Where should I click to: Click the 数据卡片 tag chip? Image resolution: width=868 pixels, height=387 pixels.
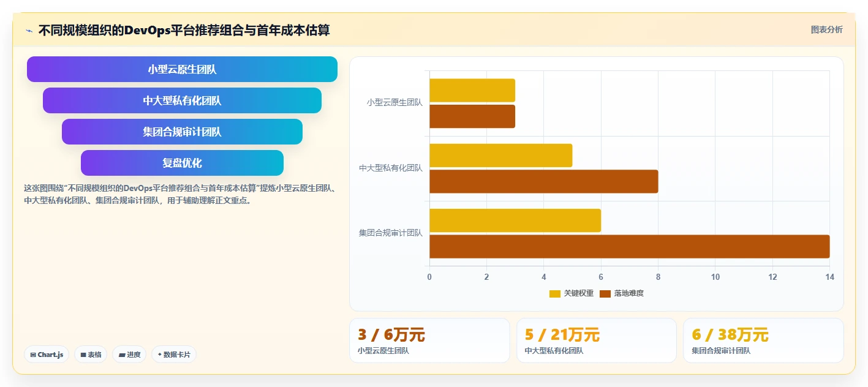[x=174, y=355]
